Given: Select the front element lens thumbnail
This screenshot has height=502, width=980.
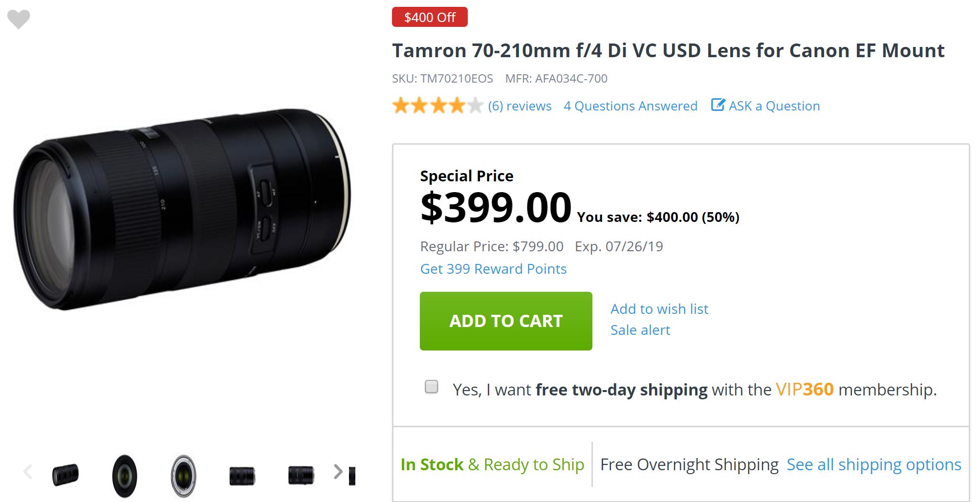Looking at the screenshot, I should tap(125, 476).
